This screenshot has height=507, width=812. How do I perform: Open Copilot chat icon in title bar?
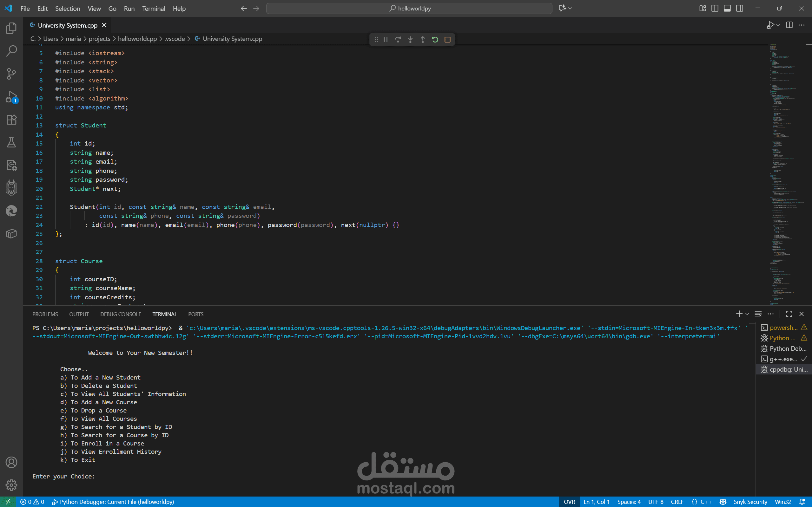point(562,8)
